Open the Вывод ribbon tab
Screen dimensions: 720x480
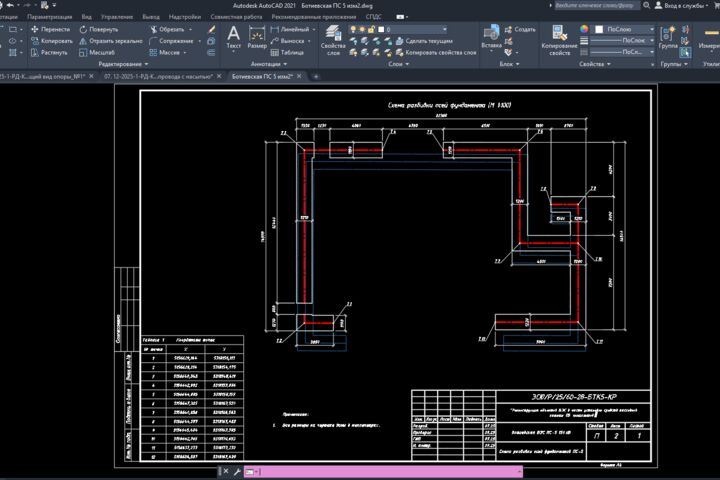(151, 17)
